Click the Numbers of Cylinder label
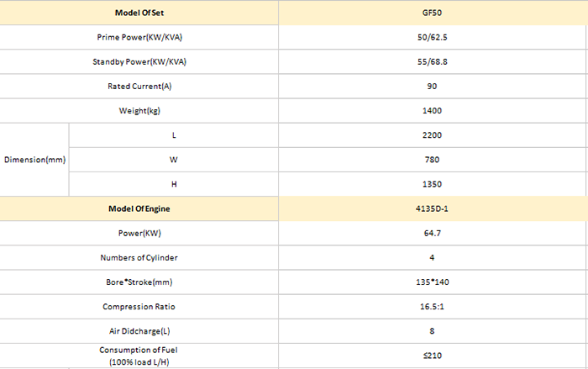 point(139,257)
